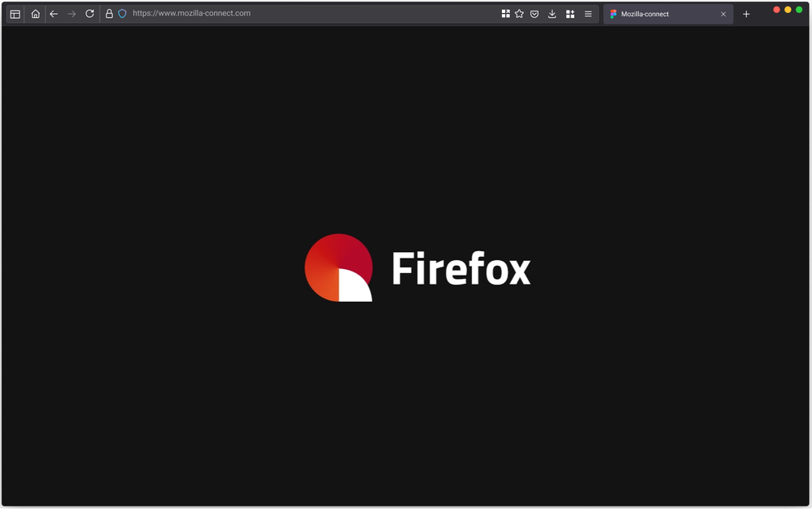Open a new tab with plus button
The height and width of the screenshot is (509, 812).
pyautogui.click(x=746, y=14)
